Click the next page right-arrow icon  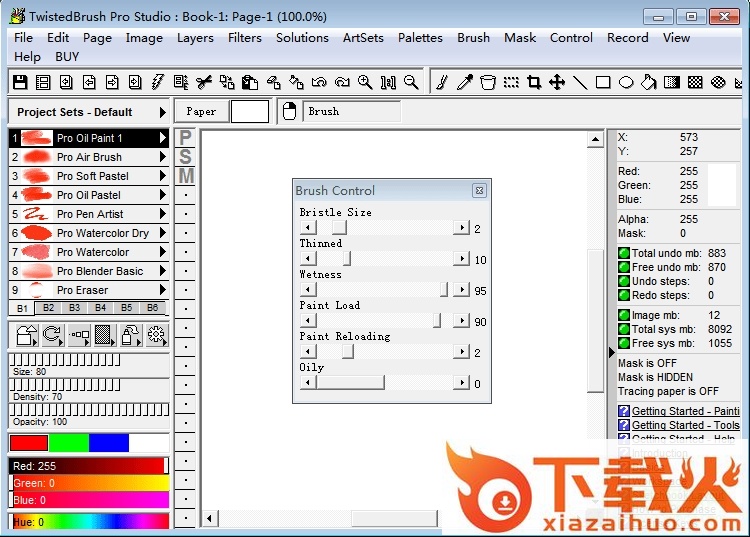click(x=112, y=82)
